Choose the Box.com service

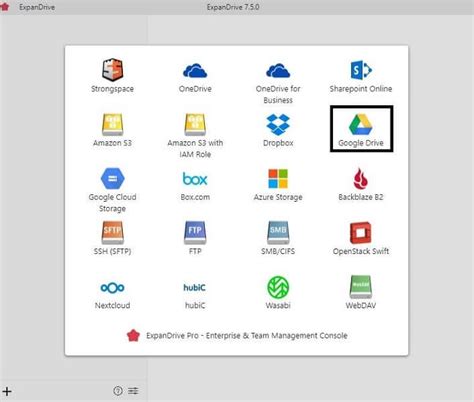click(x=195, y=186)
